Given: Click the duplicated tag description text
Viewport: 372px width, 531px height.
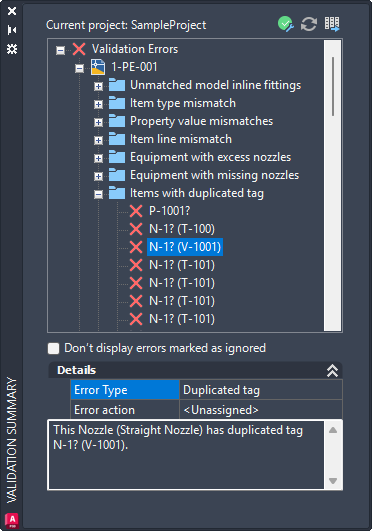Looking at the screenshot, I should point(178,437).
